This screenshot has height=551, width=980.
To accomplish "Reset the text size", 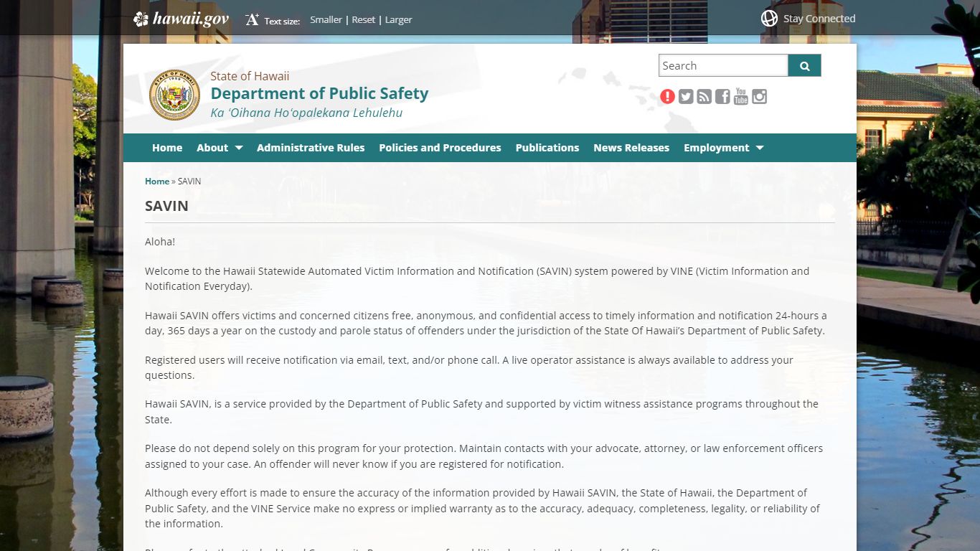I will tap(363, 20).
